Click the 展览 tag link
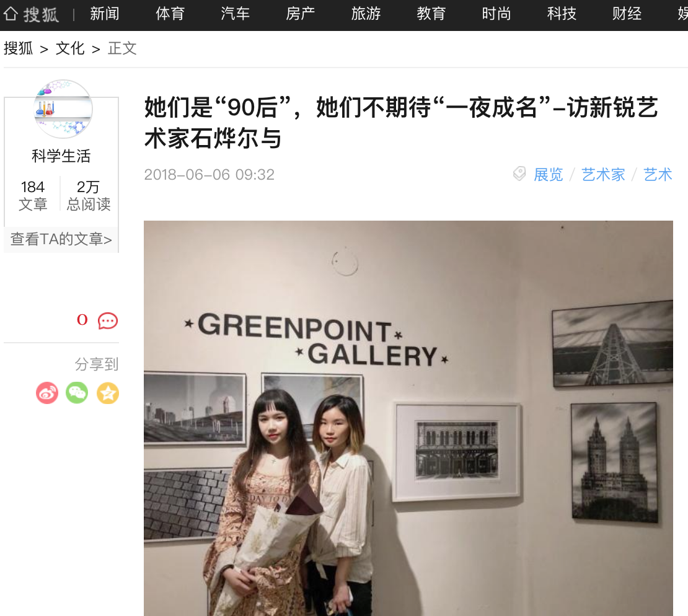 click(548, 175)
